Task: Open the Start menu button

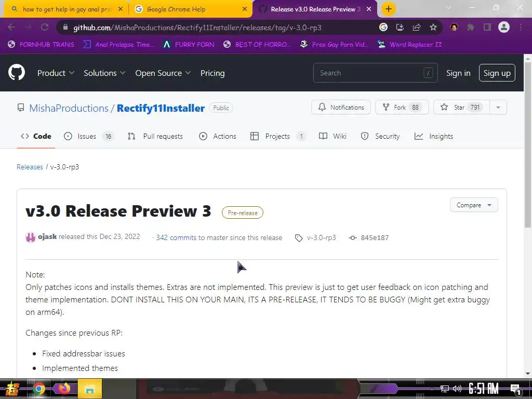Action: click(x=12, y=389)
